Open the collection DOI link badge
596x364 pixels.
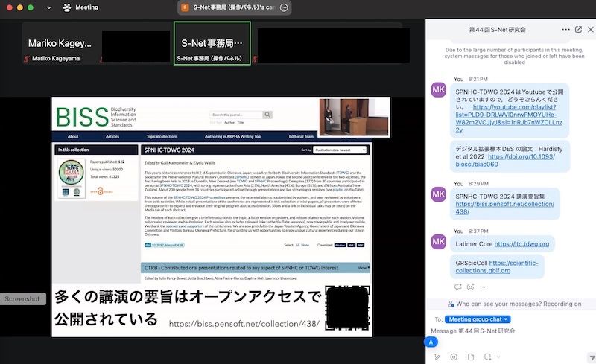pyautogui.click(x=164, y=245)
